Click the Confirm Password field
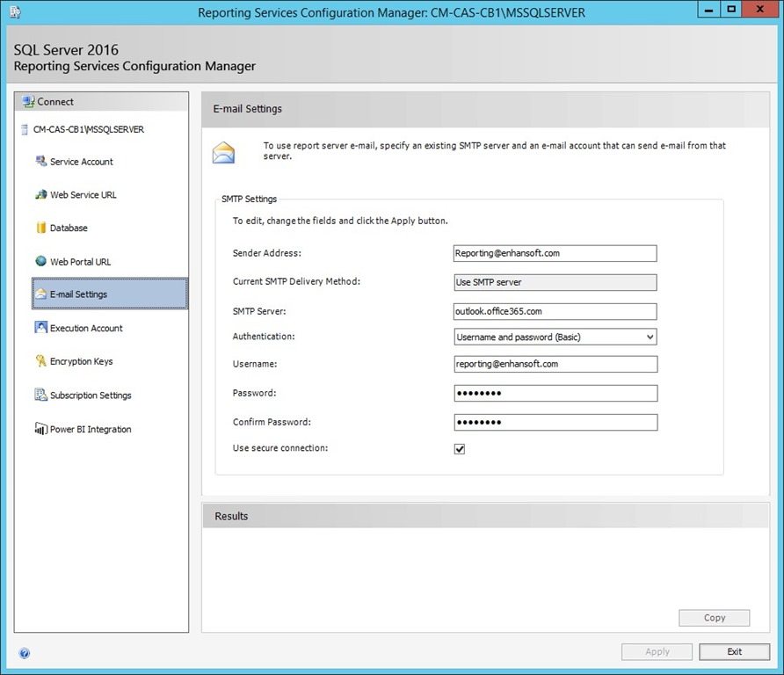 pyautogui.click(x=555, y=422)
